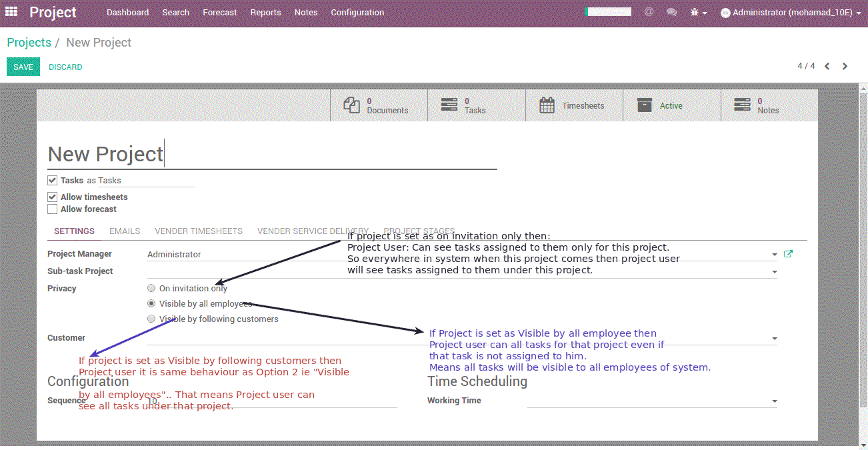Open the Dashboard menu
Viewport: 868px width, 450px height.
pyautogui.click(x=127, y=13)
